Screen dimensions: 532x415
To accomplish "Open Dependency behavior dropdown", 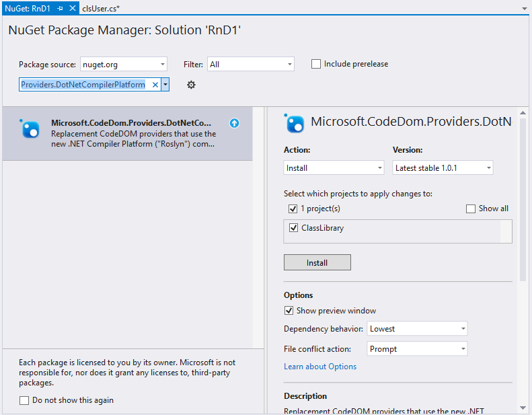I will click(417, 329).
